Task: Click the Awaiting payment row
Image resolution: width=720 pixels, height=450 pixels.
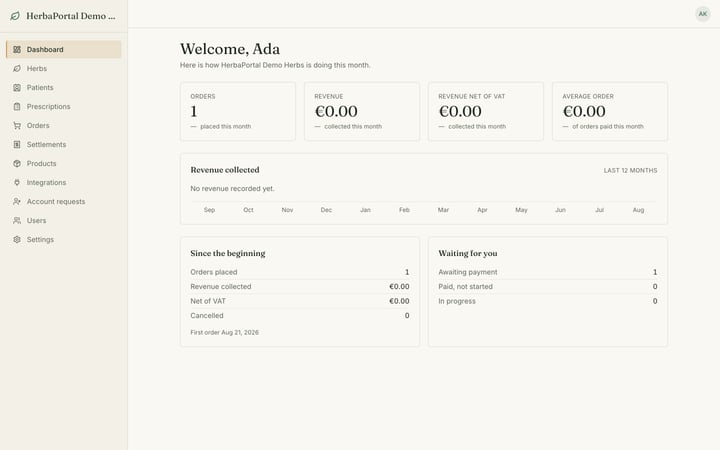Action: [547, 272]
